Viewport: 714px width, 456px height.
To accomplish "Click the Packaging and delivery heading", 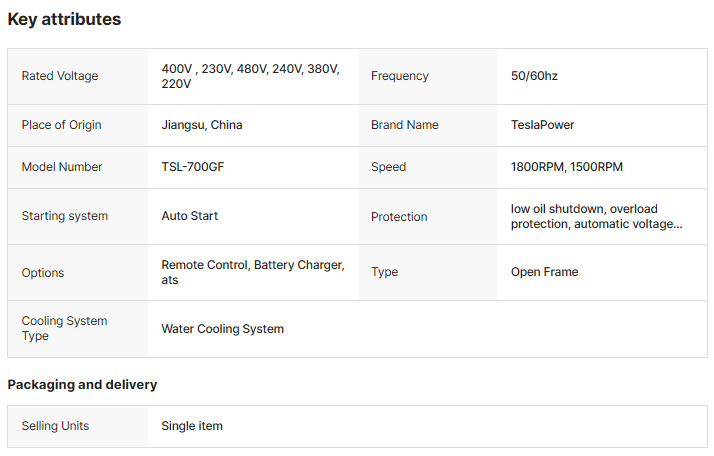I will click(x=82, y=384).
